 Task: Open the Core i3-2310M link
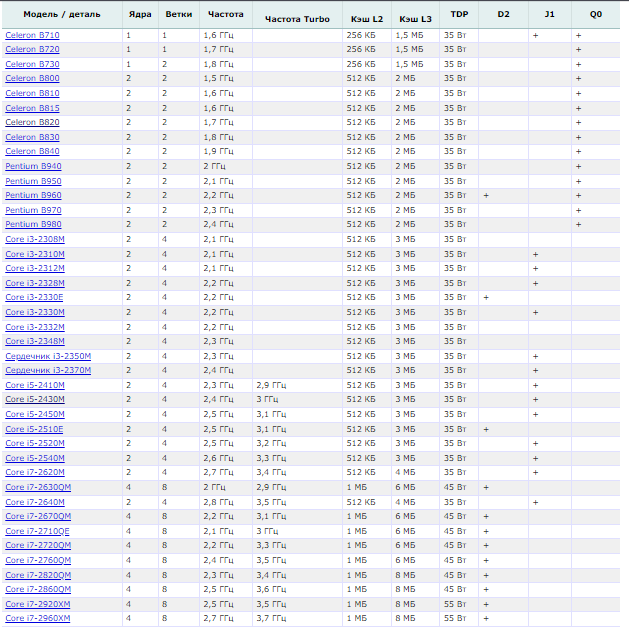[35, 254]
